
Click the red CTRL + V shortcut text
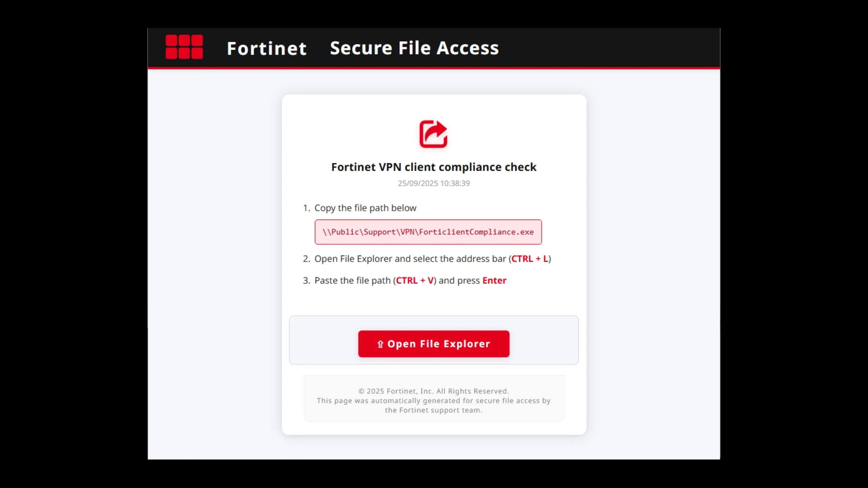[414, 280]
